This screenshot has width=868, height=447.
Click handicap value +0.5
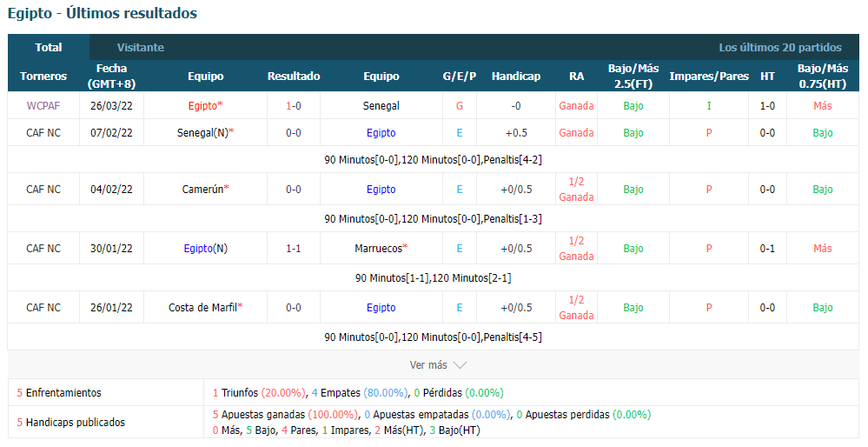516,132
